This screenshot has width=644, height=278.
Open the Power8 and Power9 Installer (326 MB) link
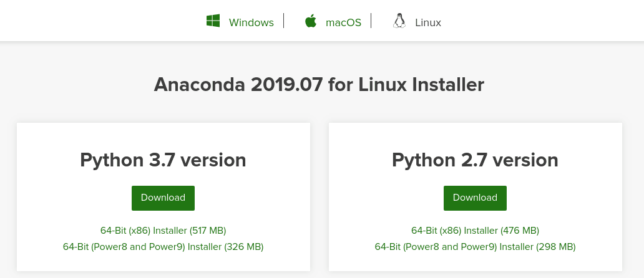tap(163, 247)
